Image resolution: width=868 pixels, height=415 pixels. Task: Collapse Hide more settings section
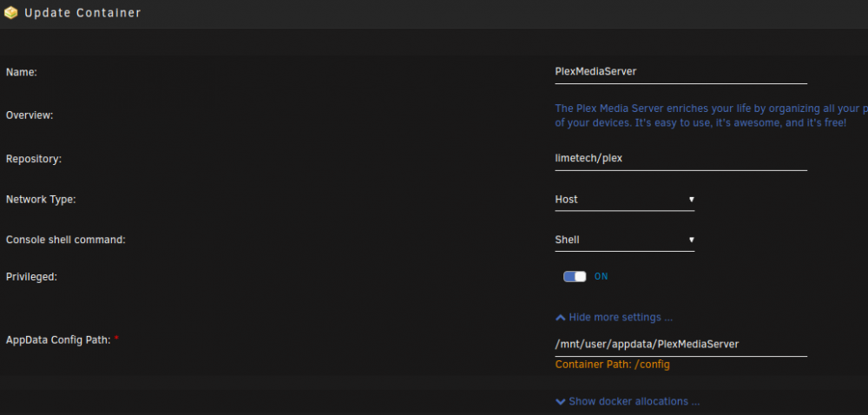614,318
